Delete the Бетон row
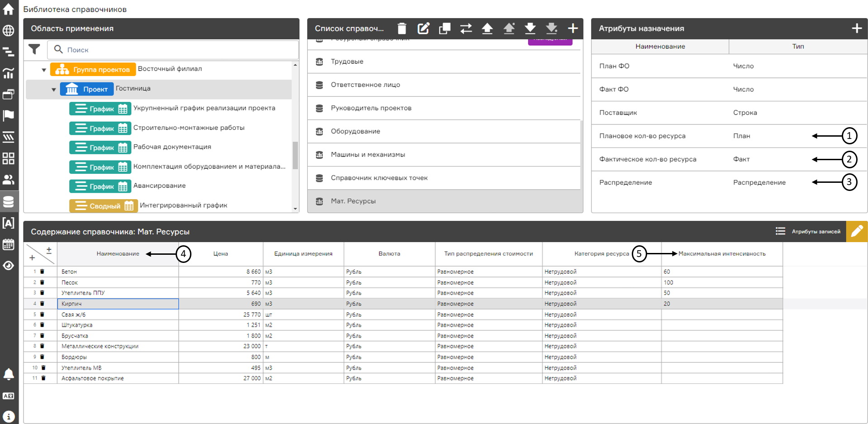Screen dimensions: 868x424 click(x=42, y=272)
